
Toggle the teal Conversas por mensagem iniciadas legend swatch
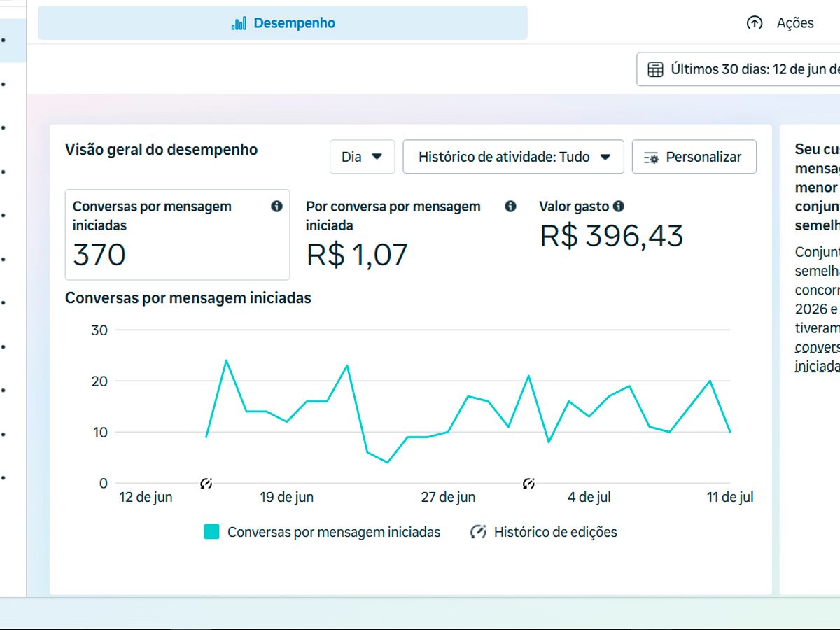tap(212, 532)
